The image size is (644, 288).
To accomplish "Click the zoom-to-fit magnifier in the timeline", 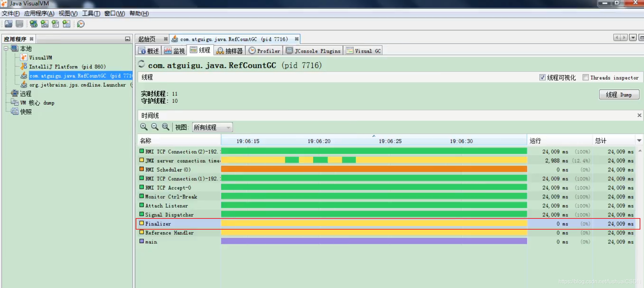I will [x=165, y=127].
